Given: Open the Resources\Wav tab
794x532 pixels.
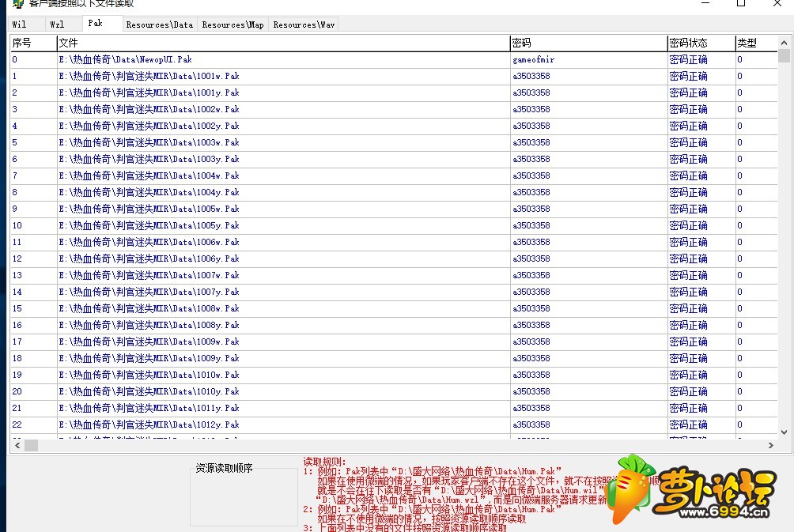Looking at the screenshot, I should pos(304,25).
